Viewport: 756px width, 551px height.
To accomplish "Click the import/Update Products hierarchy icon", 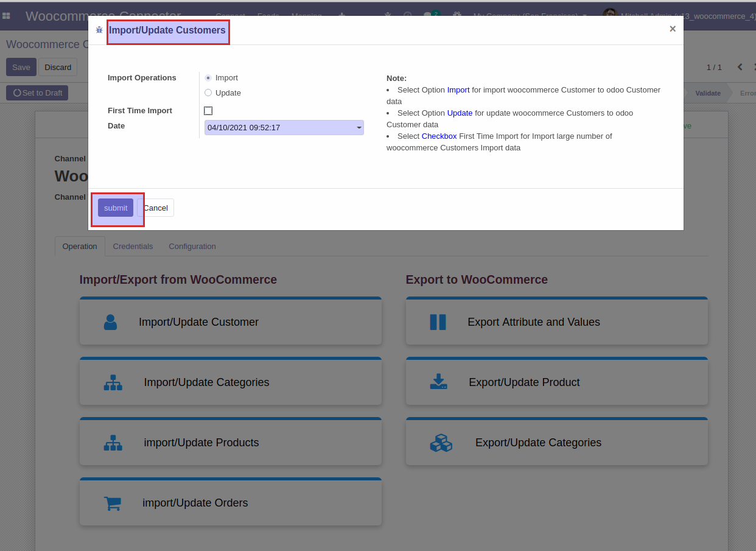I will [x=113, y=443].
